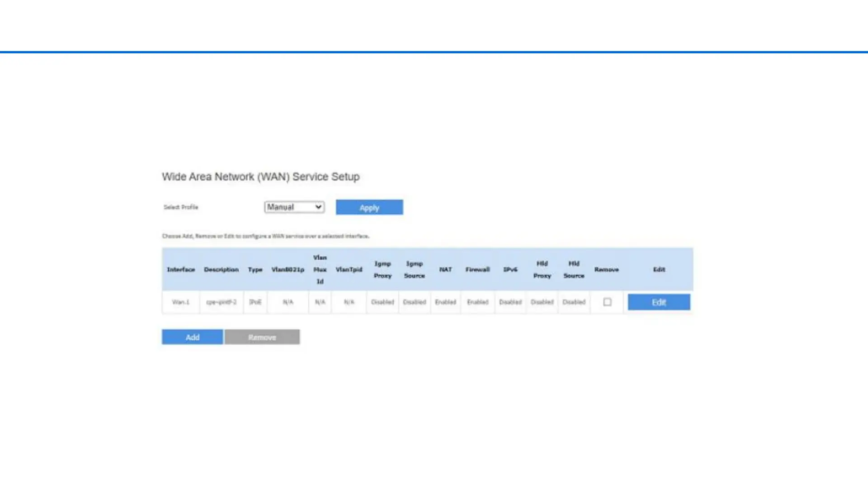Click the gray Remove button
This screenshot has height=488, width=868.
pos(262,337)
